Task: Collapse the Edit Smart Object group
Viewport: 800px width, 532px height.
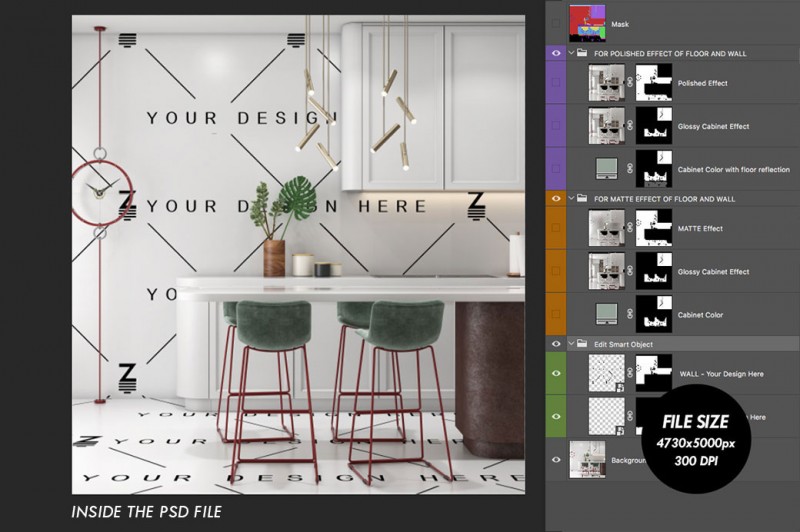Action: [571, 344]
